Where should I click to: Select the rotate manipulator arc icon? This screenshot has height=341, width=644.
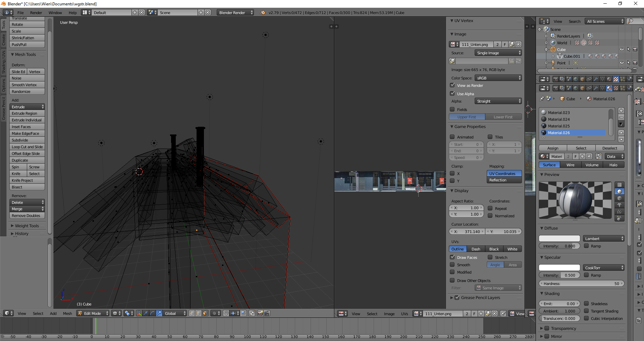[x=152, y=313]
